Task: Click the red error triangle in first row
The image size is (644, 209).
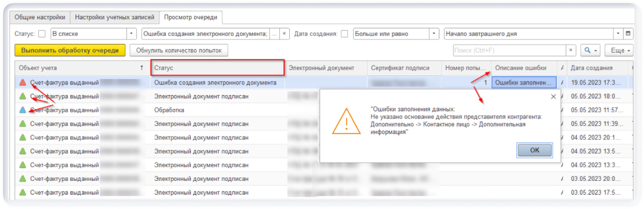Action: 22,82
